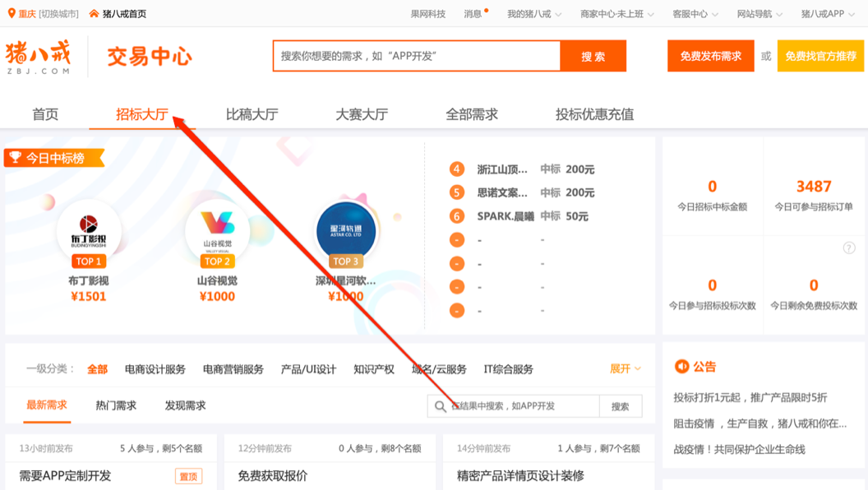Filter by 域名/云服务 category
868x490 pixels.
click(x=439, y=369)
